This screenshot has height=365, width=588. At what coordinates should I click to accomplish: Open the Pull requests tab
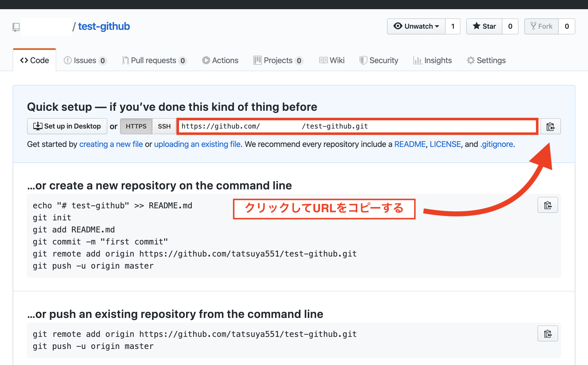154,60
